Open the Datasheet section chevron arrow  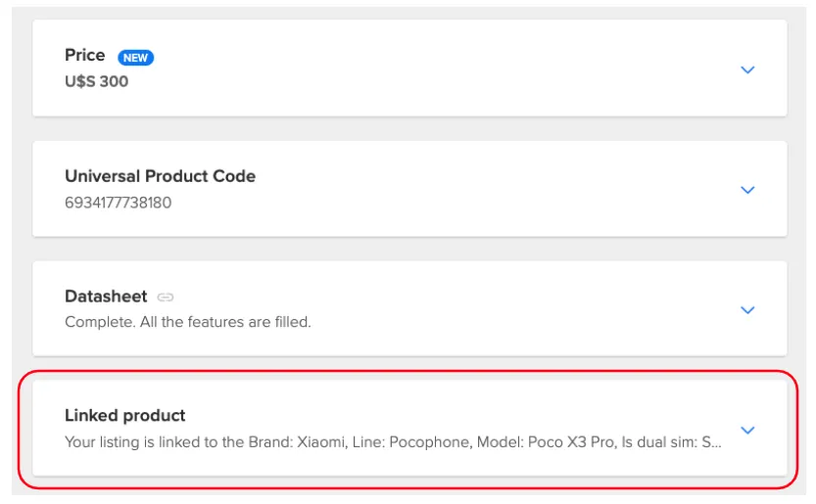point(747,310)
